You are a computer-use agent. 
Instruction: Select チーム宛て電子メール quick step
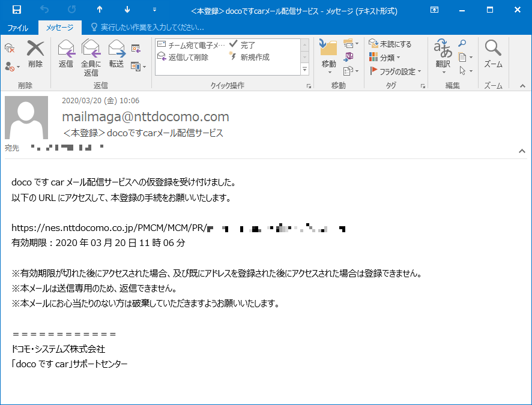tap(192, 45)
